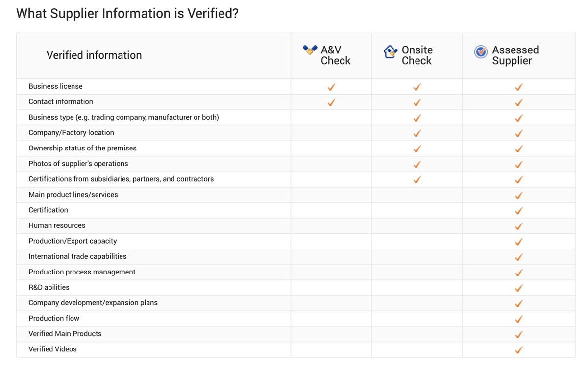Click Onsite Check checkmark for Company/Factory location
The width and height of the screenshot is (588, 373).
pos(417,133)
